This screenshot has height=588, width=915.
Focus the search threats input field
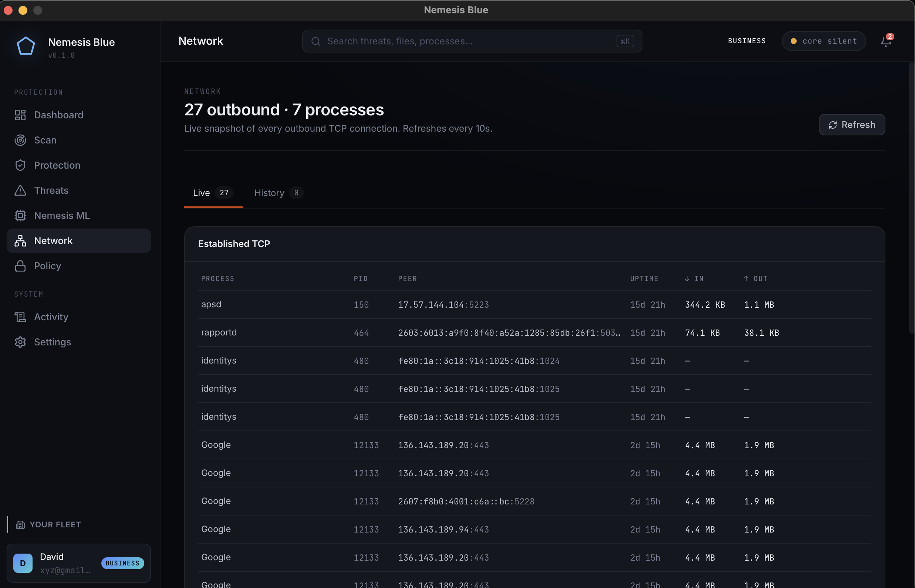point(472,41)
